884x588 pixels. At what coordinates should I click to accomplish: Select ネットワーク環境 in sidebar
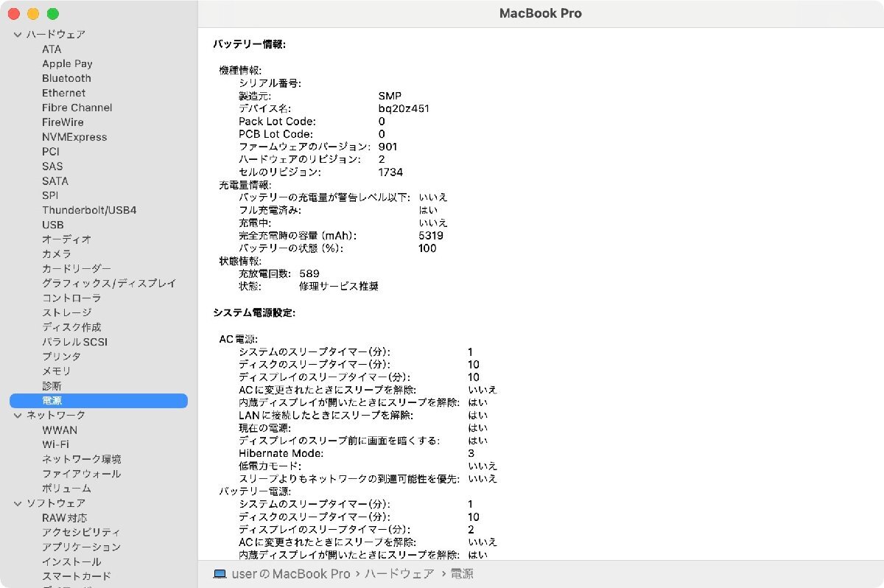[82, 459]
